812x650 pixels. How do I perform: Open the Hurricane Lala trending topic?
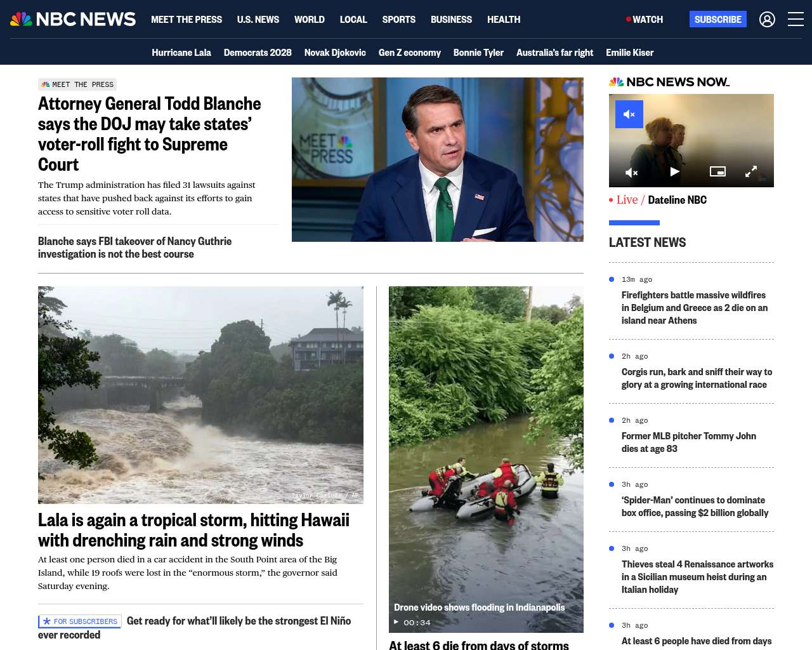181,53
